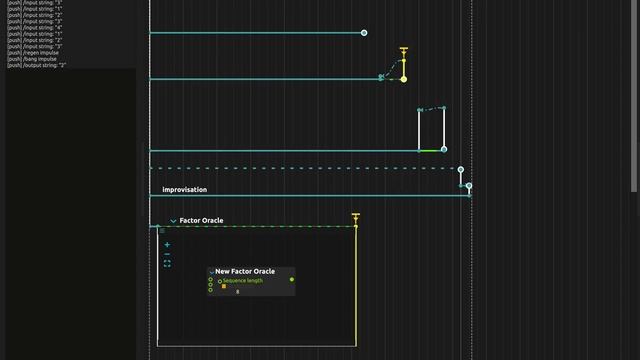The width and height of the screenshot is (640, 360).
Task: Click the output port of New Factor Oracle
Action: tap(292, 280)
